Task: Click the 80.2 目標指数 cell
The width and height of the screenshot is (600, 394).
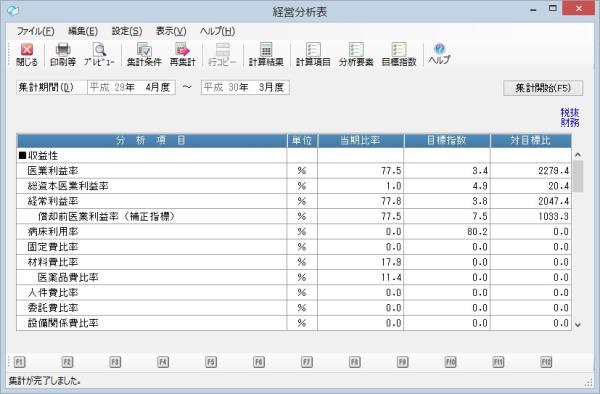Action: (447, 232)
